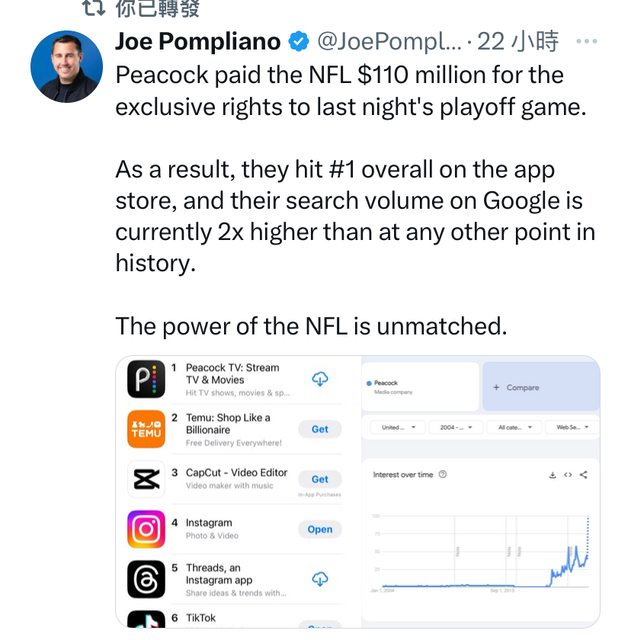
Task: Click the blue verified badge
Action: point(299,42)
